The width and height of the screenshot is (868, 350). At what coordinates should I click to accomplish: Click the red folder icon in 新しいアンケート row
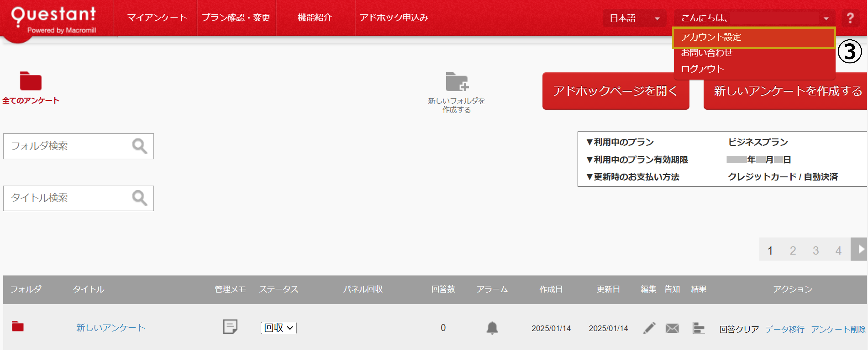18,326
